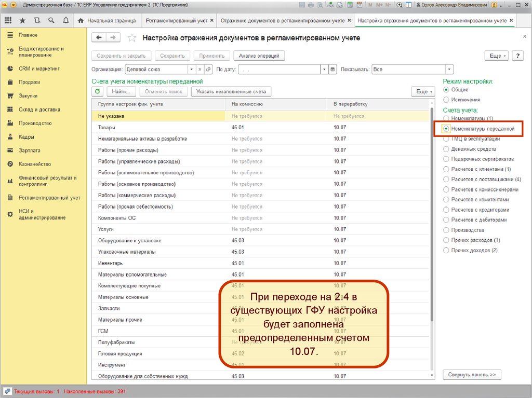This screenshot has width=532, height=398.
Task: Expand the Показывать dropdown list
Action: click(449, 69)
